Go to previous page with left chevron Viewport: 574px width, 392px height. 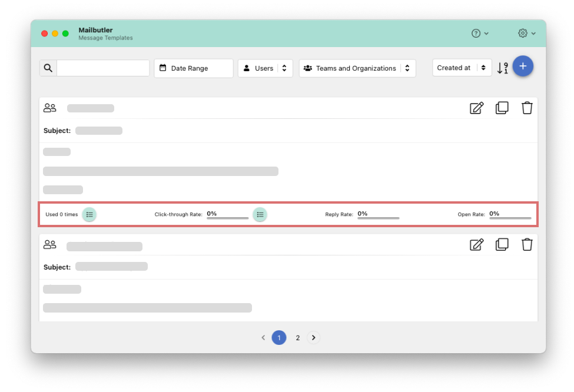(263, 337)
